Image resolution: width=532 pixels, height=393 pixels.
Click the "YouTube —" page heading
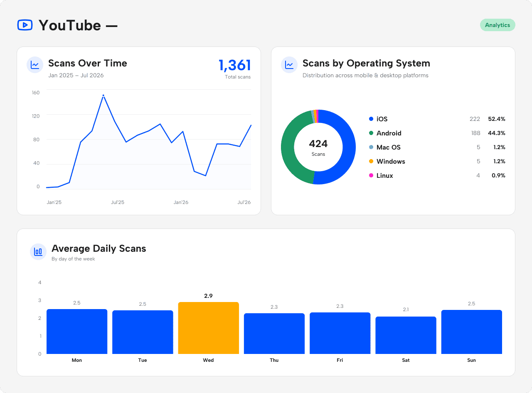point(78,25)
